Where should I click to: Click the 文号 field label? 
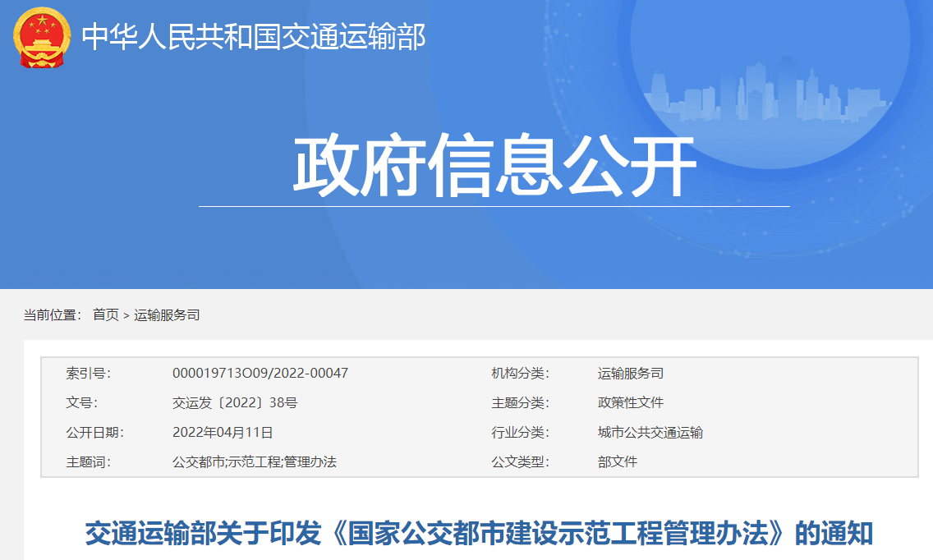point(81,403)
